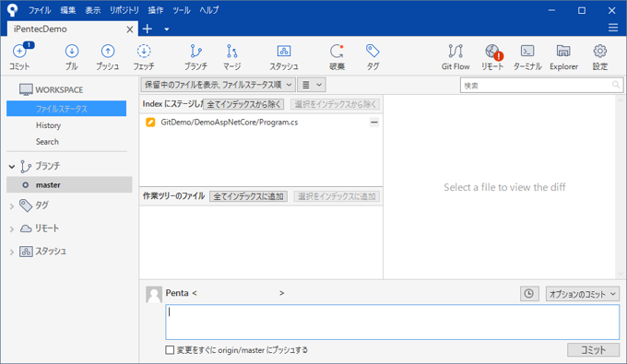
Task: Click the commit message text box
Action: tap(392, 322)
